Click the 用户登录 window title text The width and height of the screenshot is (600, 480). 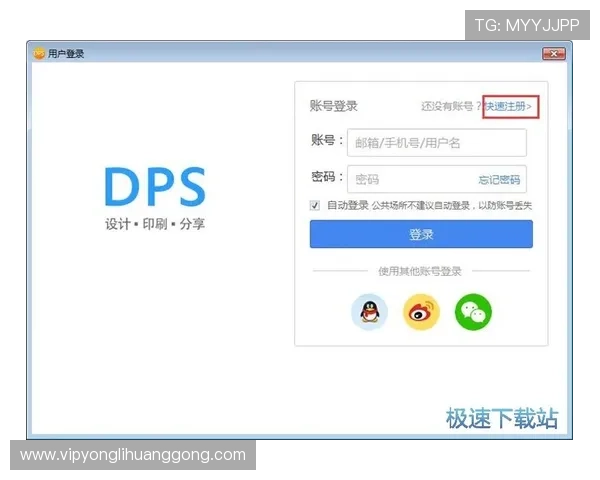point(66,54)
